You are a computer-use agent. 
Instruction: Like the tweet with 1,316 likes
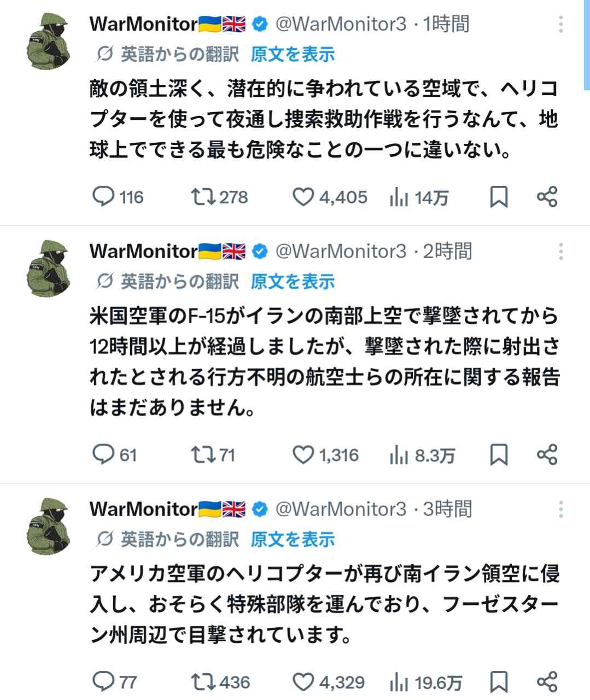pos(303,455)
